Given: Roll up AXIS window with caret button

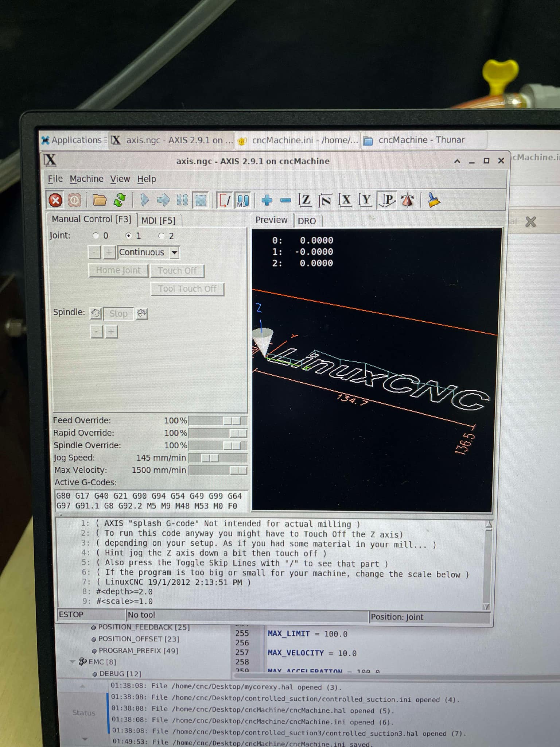Looking at the screenshot, I should (457, 161).
